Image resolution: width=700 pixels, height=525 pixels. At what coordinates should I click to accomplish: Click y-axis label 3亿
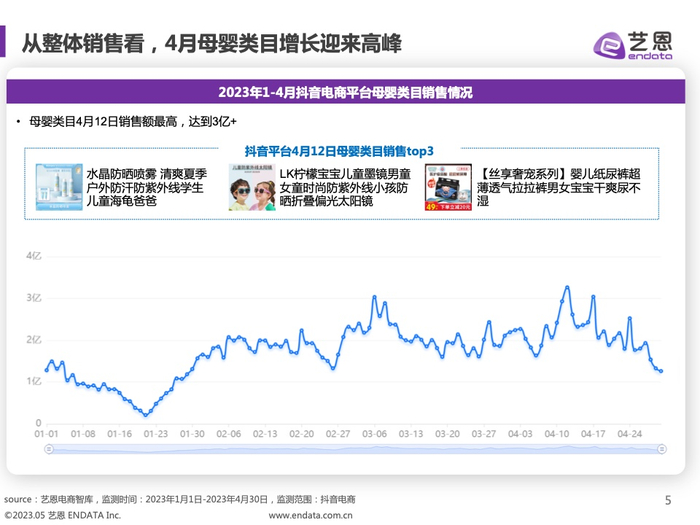coord(34,298)
